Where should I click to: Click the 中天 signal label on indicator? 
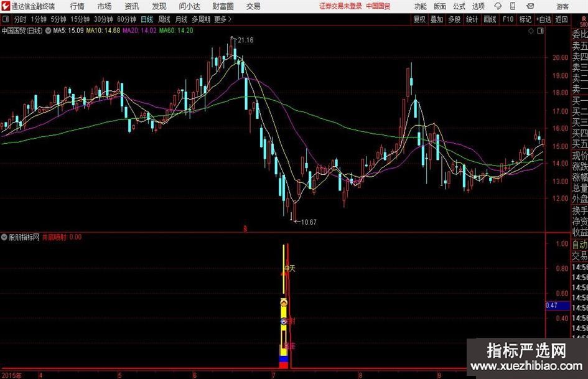click(290, 269)
